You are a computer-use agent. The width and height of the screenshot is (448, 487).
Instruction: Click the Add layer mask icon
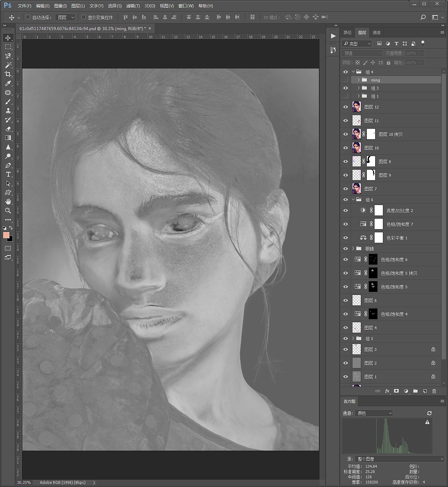click(397, 391)
